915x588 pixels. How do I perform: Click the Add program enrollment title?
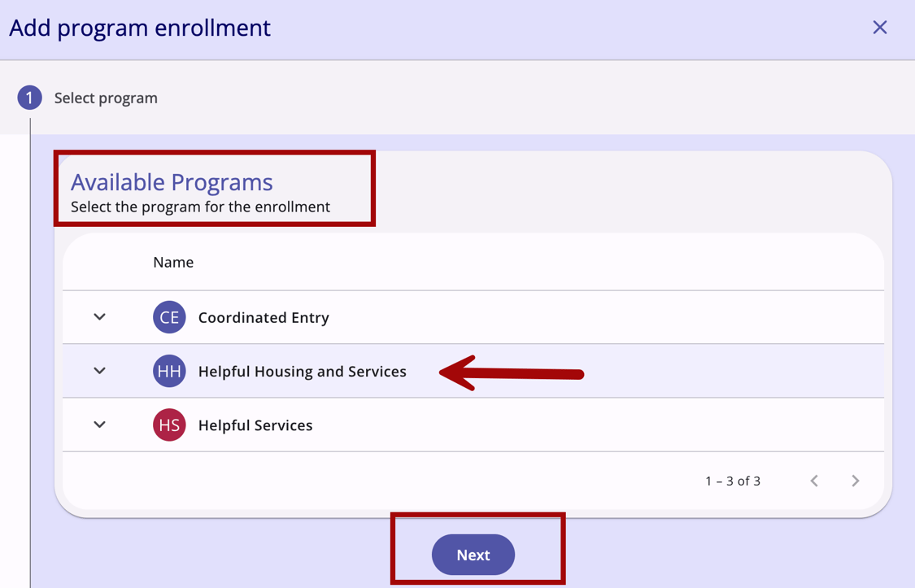click(139, 27)
